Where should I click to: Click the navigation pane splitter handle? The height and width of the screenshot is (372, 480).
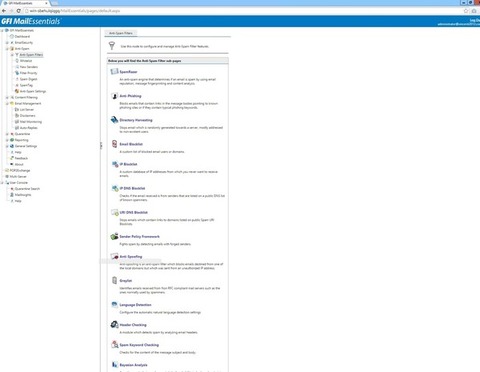(101, 145)
